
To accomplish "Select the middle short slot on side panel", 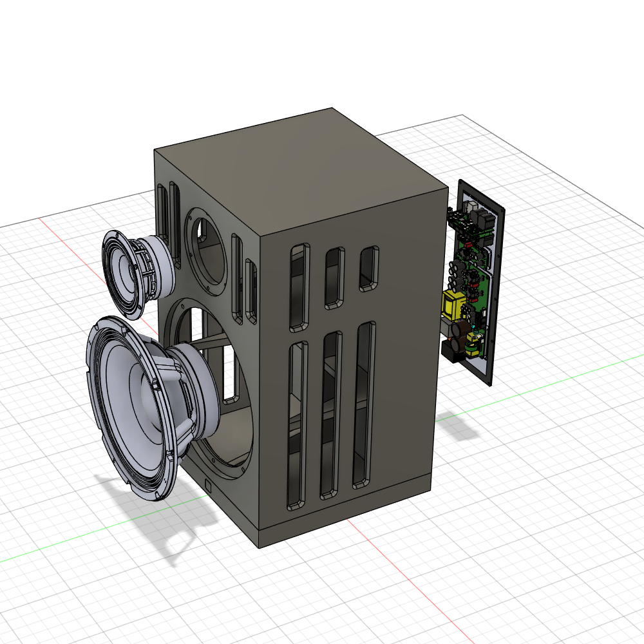I will tap(335, 277).
